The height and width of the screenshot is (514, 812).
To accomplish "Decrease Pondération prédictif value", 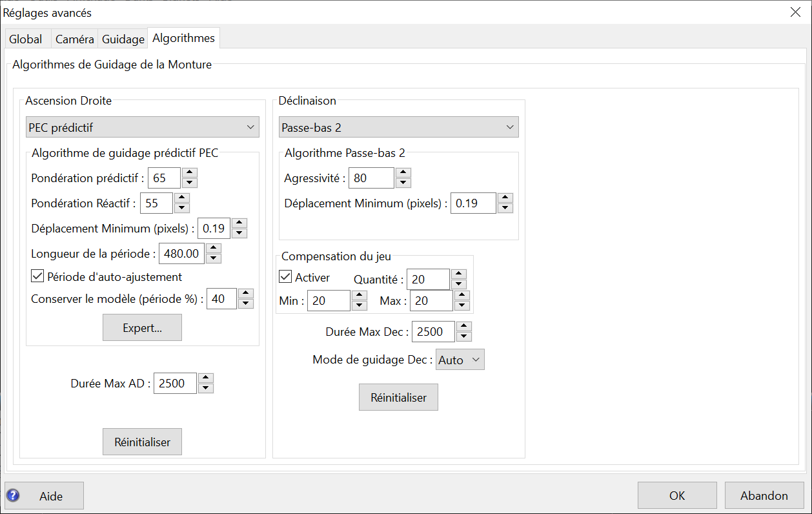I will [x=189, y=183].
